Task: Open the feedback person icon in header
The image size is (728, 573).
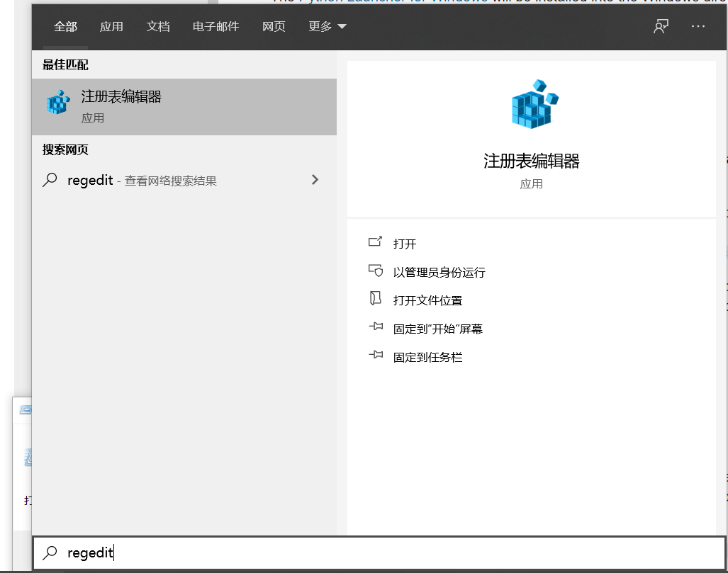Action: [661, 26]
